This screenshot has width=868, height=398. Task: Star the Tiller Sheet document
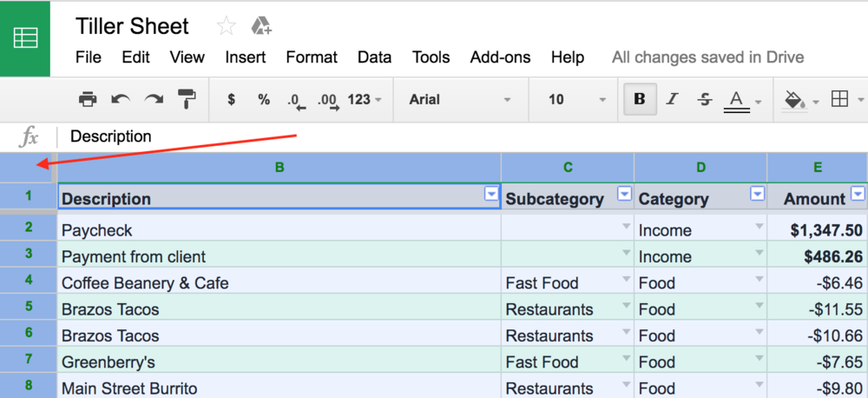[x=227, y=26]
